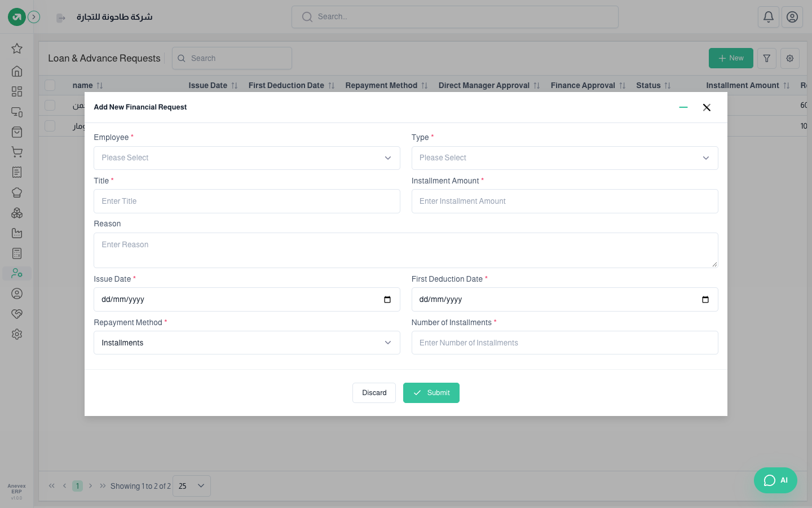
Task: Open the favorites star in the sidebar
Action: click(17, 49)
